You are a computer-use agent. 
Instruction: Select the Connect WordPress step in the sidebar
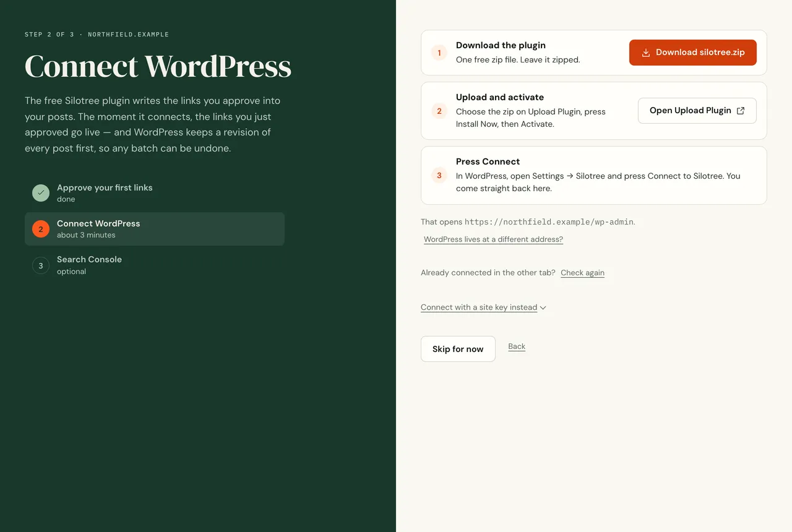point(155,229)
